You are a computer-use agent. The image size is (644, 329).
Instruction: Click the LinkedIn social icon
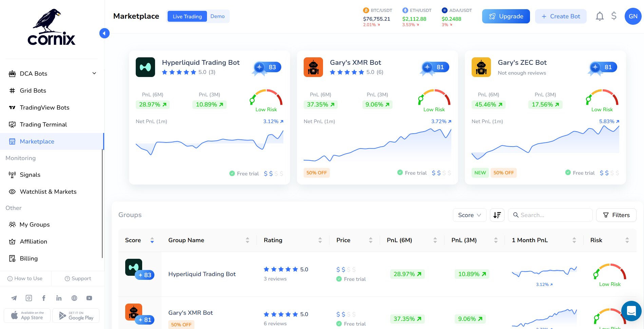coord(59,298)
